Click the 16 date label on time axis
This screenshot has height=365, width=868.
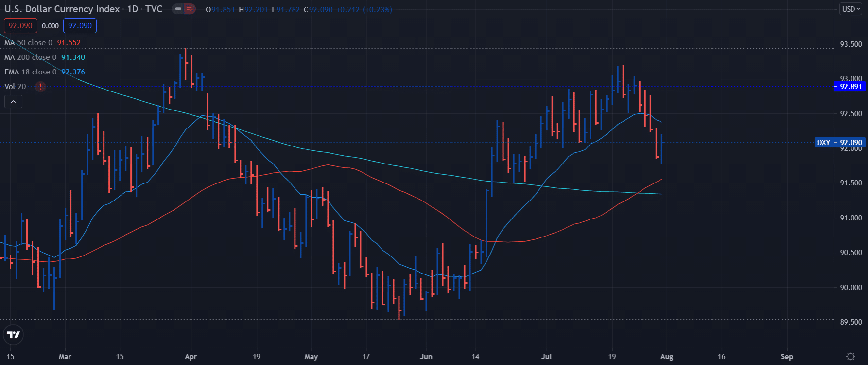[x=722, y=357]
